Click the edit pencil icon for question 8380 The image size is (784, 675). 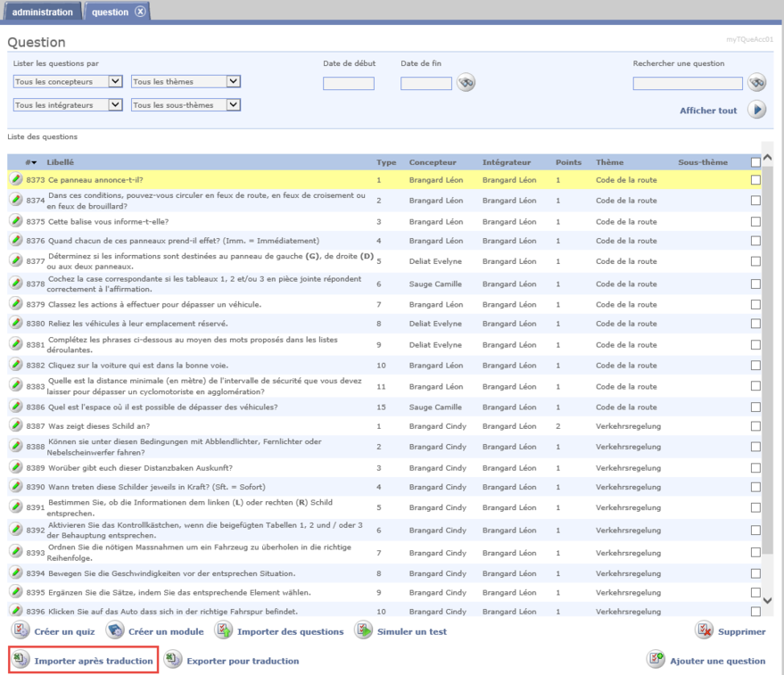tap(16, 324)
